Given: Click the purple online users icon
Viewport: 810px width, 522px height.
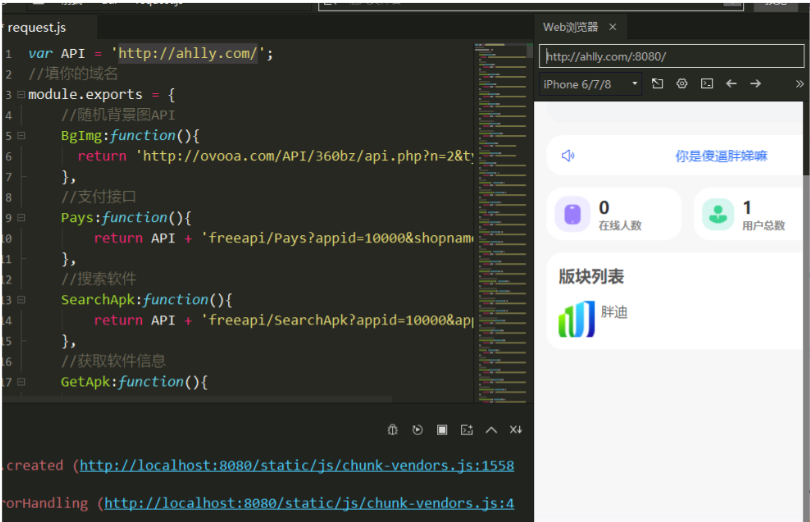Looking at the screenshot, I should [x=572, y=215].
